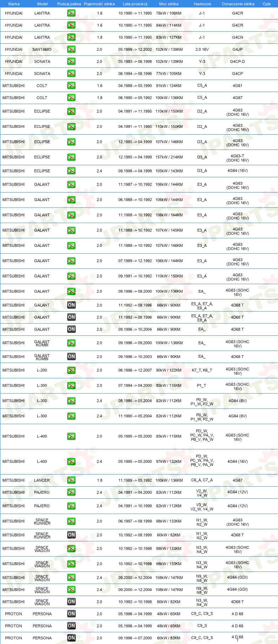Select the G4CP-D engine code cell

click(x=237, y=61)
